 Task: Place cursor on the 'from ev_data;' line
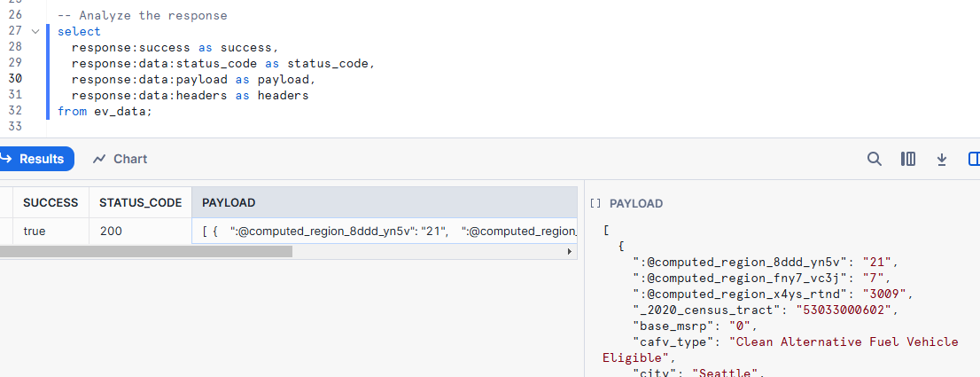coord(105,111)
